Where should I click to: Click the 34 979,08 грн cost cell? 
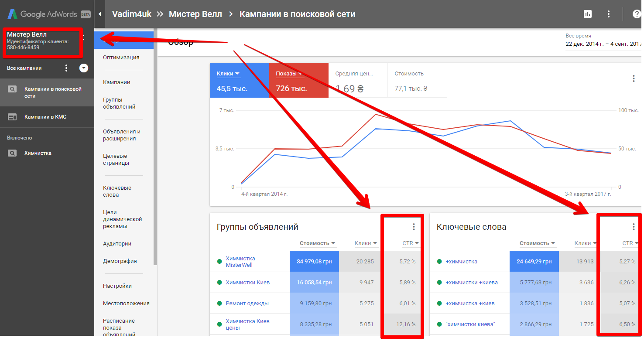pyautogui.click(x=314, y=262)
